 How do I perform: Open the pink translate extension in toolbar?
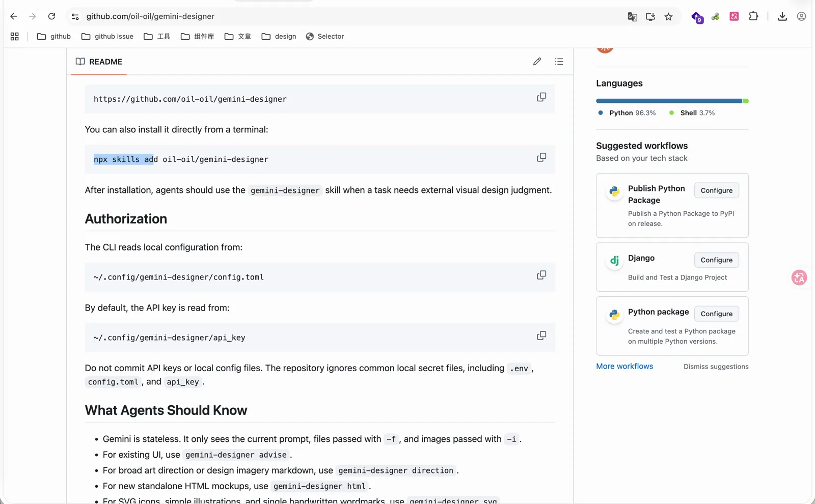pos(734,17)
